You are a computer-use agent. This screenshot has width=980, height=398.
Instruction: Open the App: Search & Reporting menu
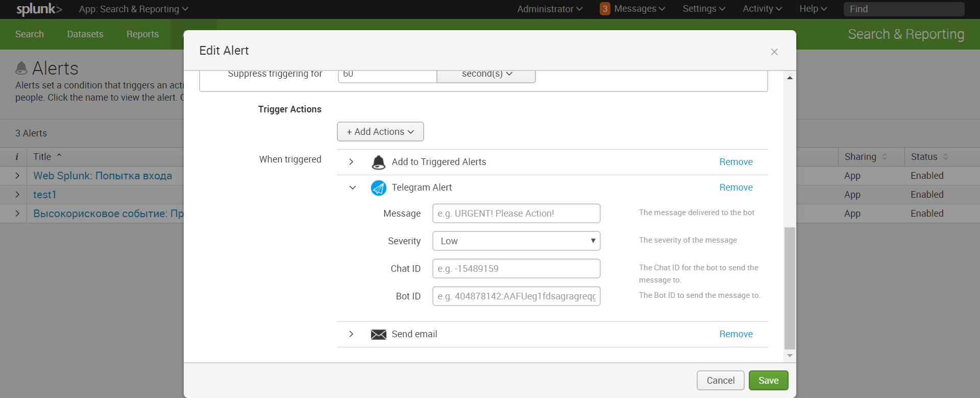[134, 9]
